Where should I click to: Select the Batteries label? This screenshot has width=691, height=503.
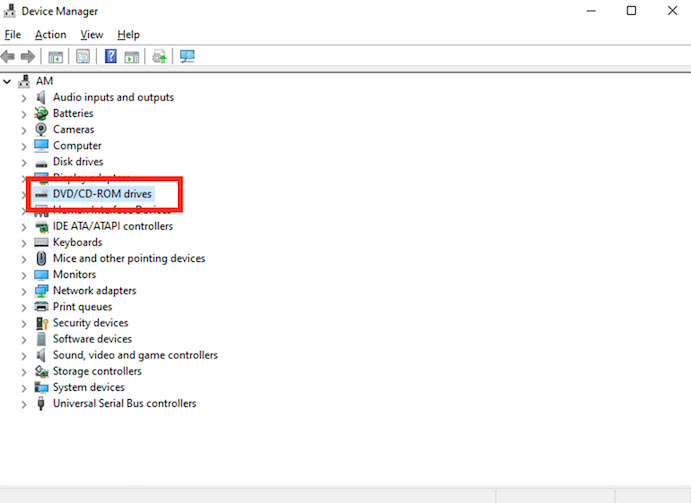click(73, 113)
